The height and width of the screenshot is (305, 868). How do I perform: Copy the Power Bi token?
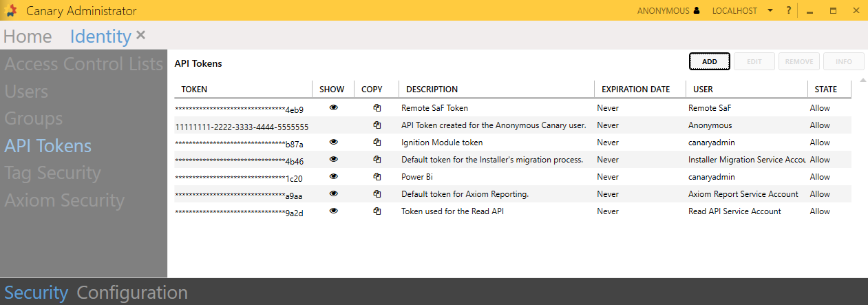click(377, 177)
